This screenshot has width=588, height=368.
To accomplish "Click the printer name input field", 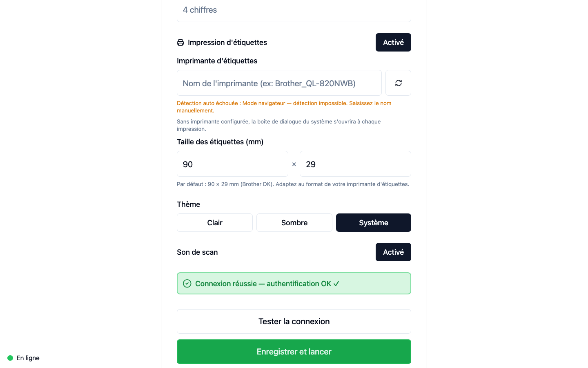I will tap(279, 83).
